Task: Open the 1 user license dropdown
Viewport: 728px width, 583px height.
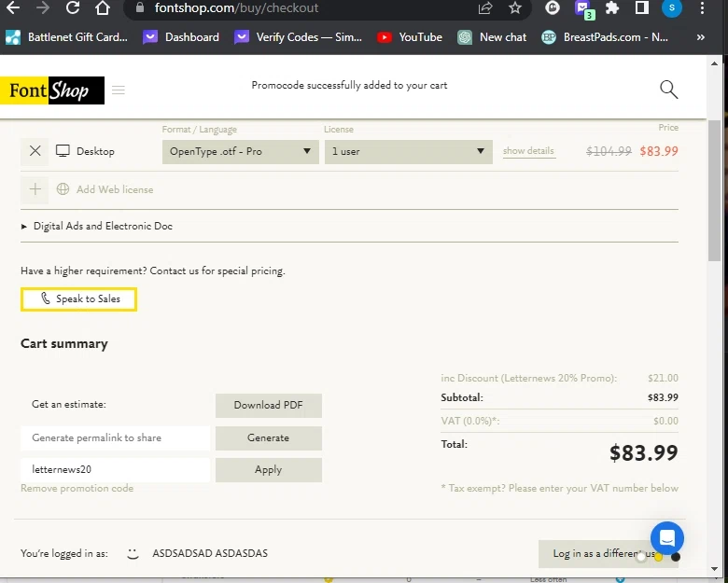Action: [x=409, y=152]
